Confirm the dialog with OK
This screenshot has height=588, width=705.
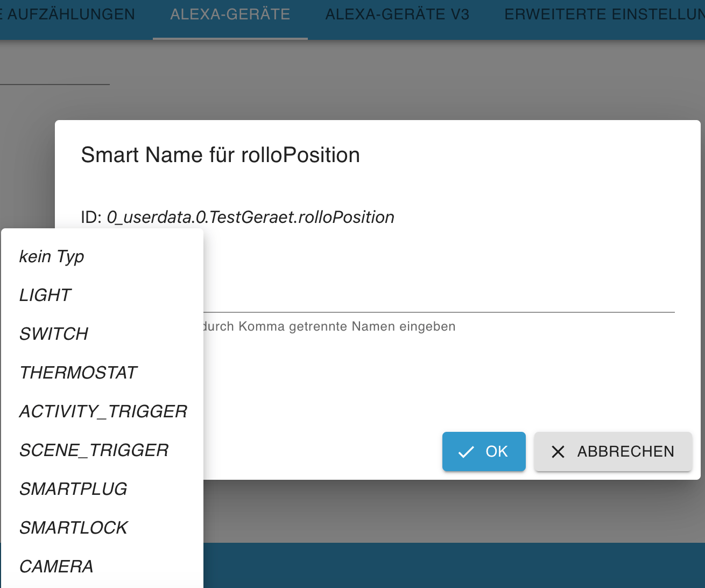click(x=484, y=452)
